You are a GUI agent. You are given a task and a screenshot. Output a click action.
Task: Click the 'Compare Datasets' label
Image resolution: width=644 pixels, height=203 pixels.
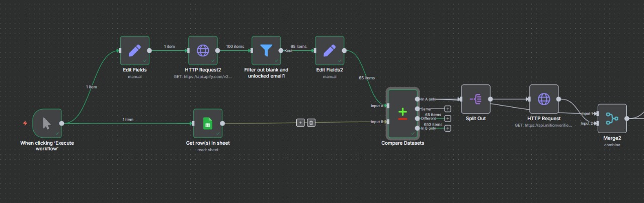pyautogui.click(x=403, y=143)
